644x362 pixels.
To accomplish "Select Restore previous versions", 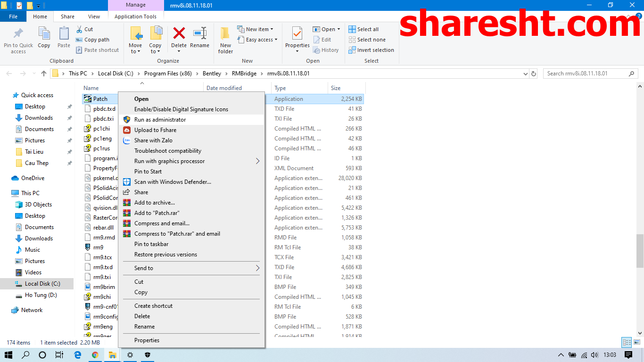I will click(x=191, y=255).
